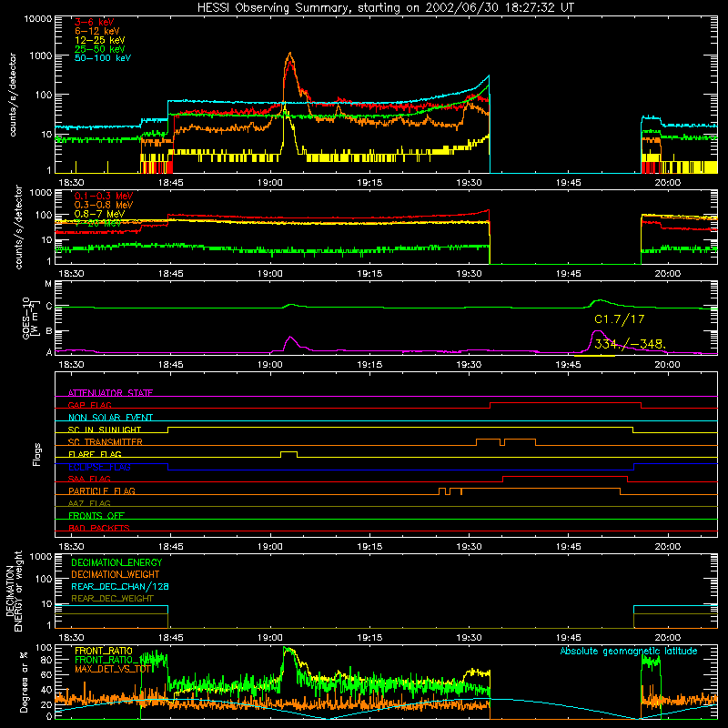Select the SAA_FLAG label
The height and width of the screenshot is (728, 728).
click(89, 479)
